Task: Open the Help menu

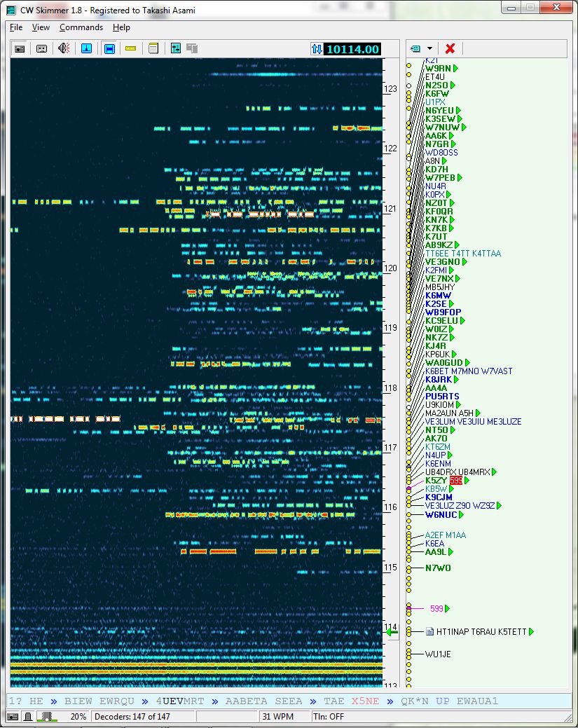Action: (121, 27)
